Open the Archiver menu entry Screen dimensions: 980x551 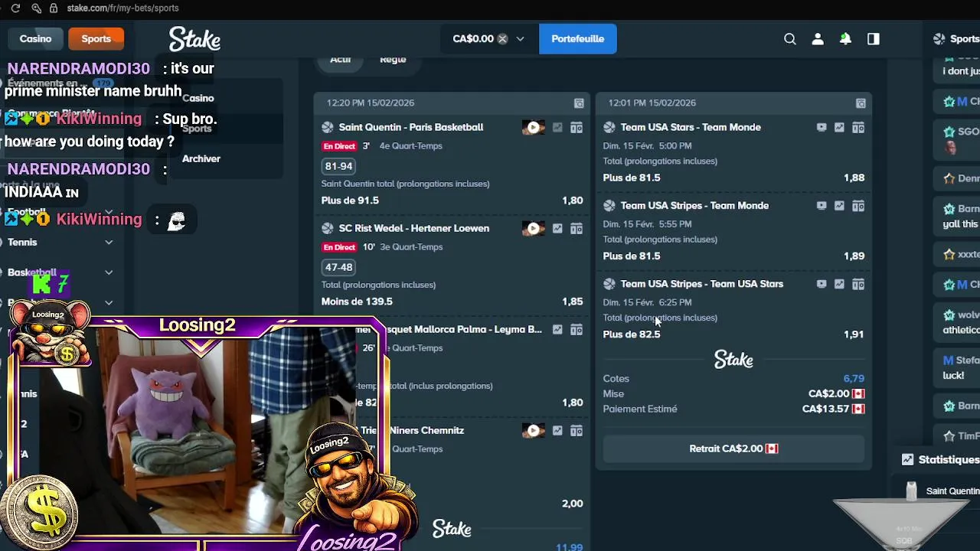201,158
